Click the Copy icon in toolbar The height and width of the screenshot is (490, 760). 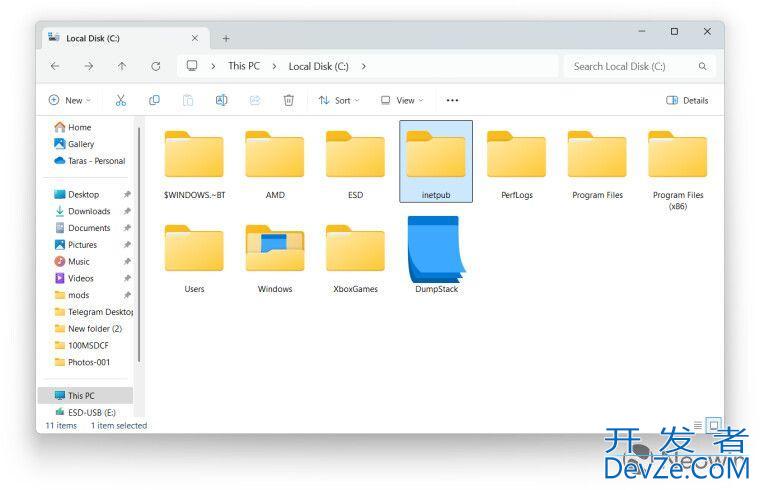[154, 100]
